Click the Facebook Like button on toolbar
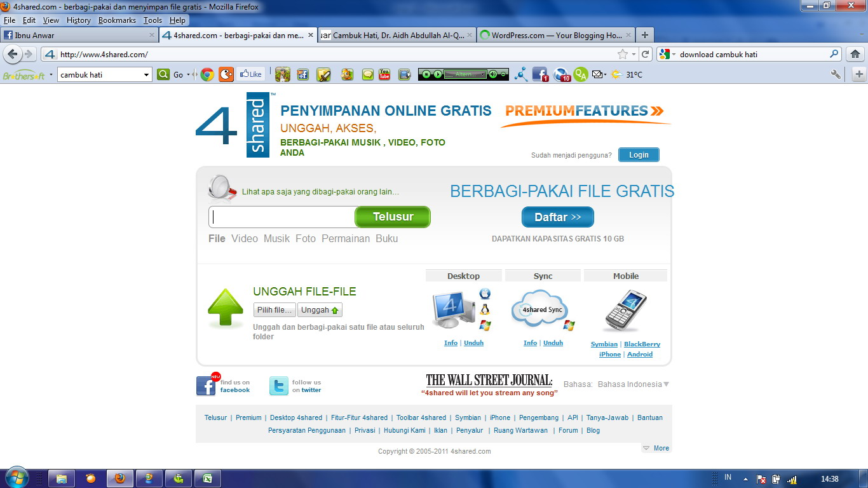Viewport: 868px width, 488px height. 251,74
